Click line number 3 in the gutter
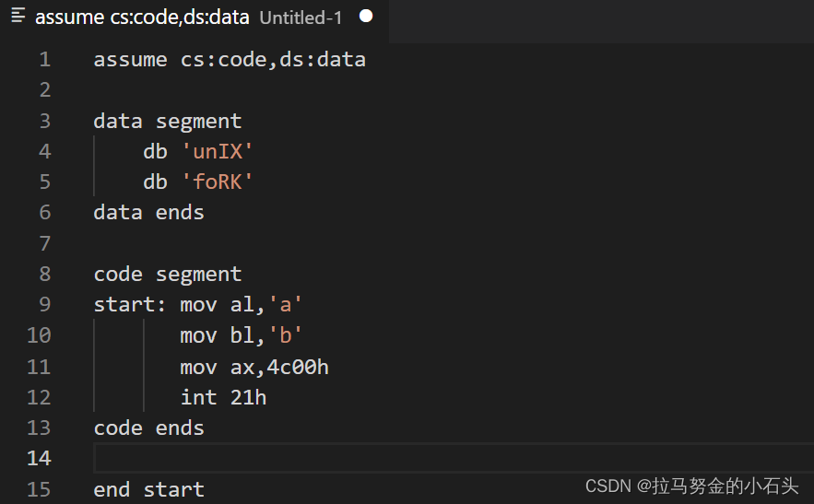 click(x=45, y=121)
